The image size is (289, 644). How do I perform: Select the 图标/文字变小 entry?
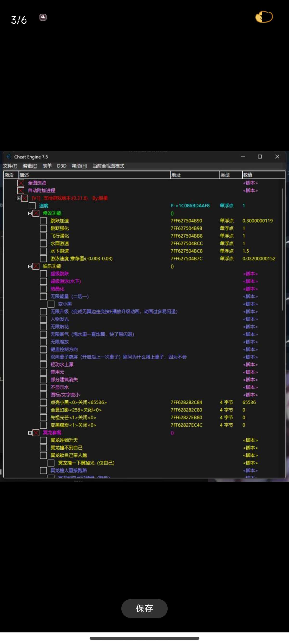coord(65,395)
